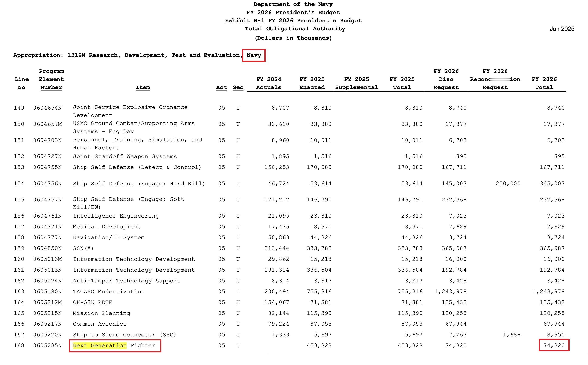Click 'Ship to Shore Connector (SSC)' item
The height and width of the screenshot is (365, 588).
point(125,335)
